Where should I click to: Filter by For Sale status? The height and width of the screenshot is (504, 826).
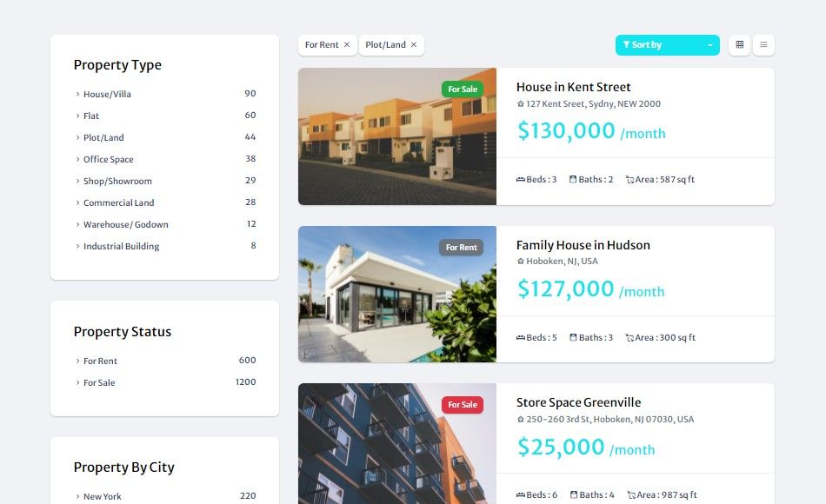pos(99,383)
